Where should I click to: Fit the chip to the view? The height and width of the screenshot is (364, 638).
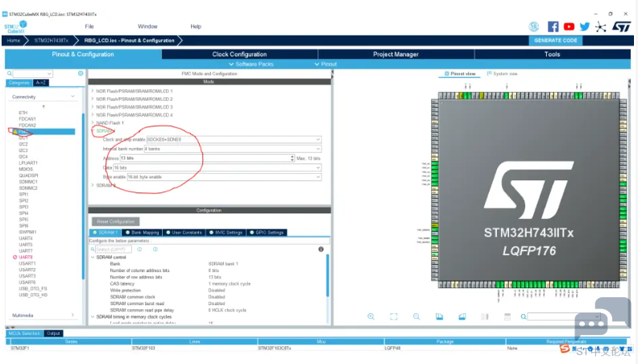(x=393, y=316)
